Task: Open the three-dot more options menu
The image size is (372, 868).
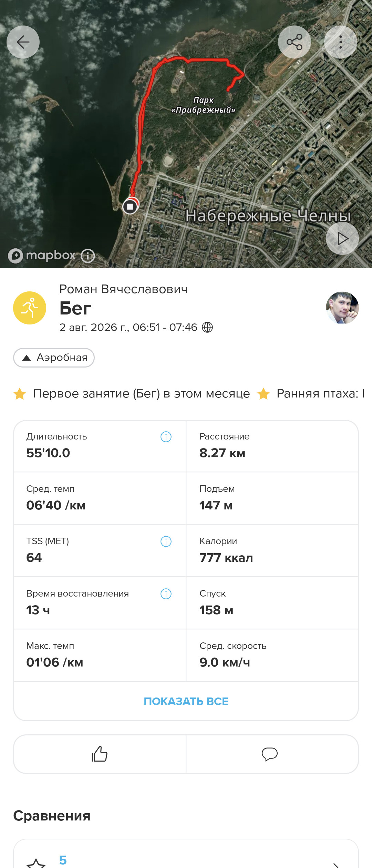Action: click(x=341, y=42)
